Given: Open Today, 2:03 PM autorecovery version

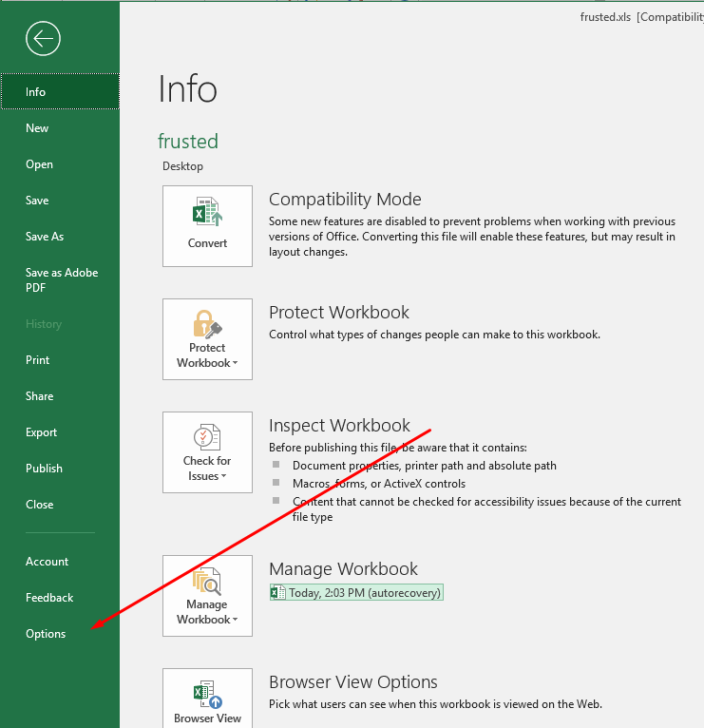Looking at the screenshot, I should coord(356,592).
